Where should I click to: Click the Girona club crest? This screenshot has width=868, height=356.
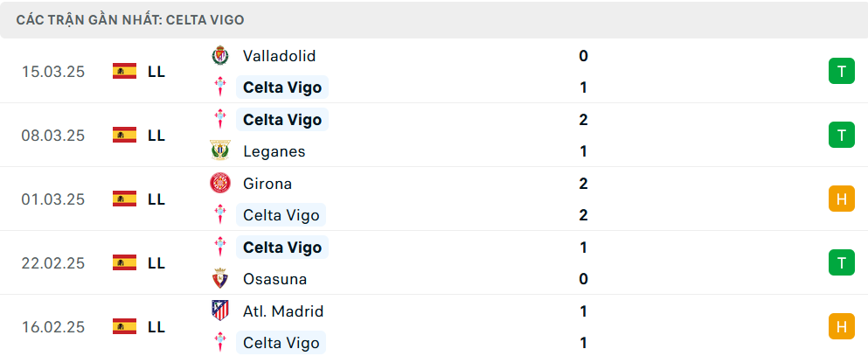click(x=220, y=184)
